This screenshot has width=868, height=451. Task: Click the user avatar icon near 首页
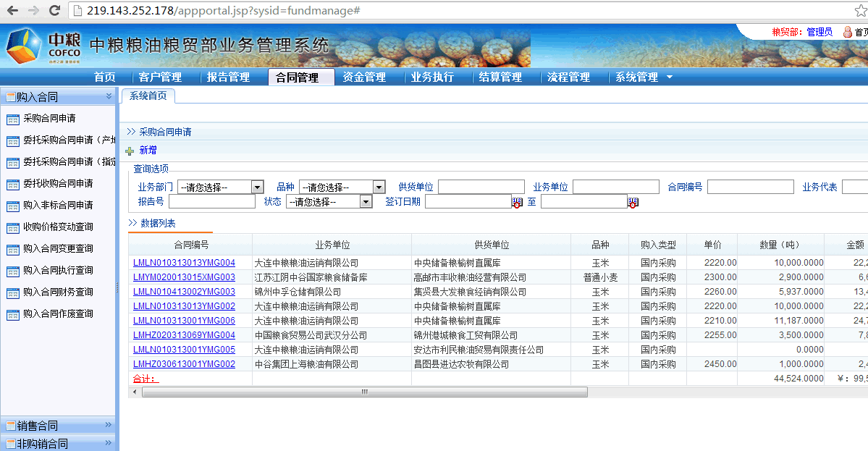point(848,32)
